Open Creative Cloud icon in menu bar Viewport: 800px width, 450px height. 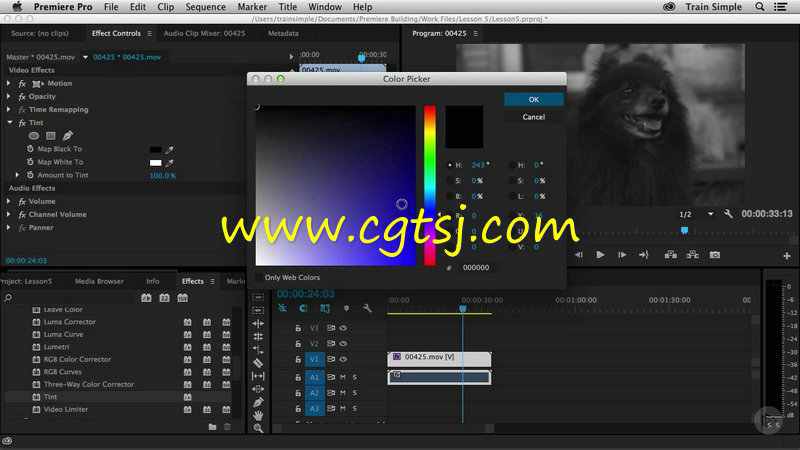pyautogui.click(x=669, y=7)
